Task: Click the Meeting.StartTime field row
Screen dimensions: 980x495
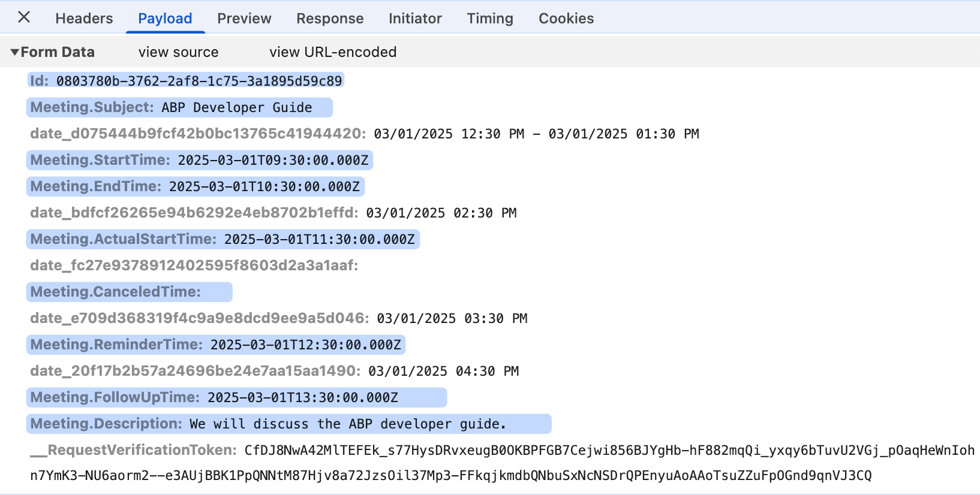Action: pyautogui.click(x=199, y=160)
